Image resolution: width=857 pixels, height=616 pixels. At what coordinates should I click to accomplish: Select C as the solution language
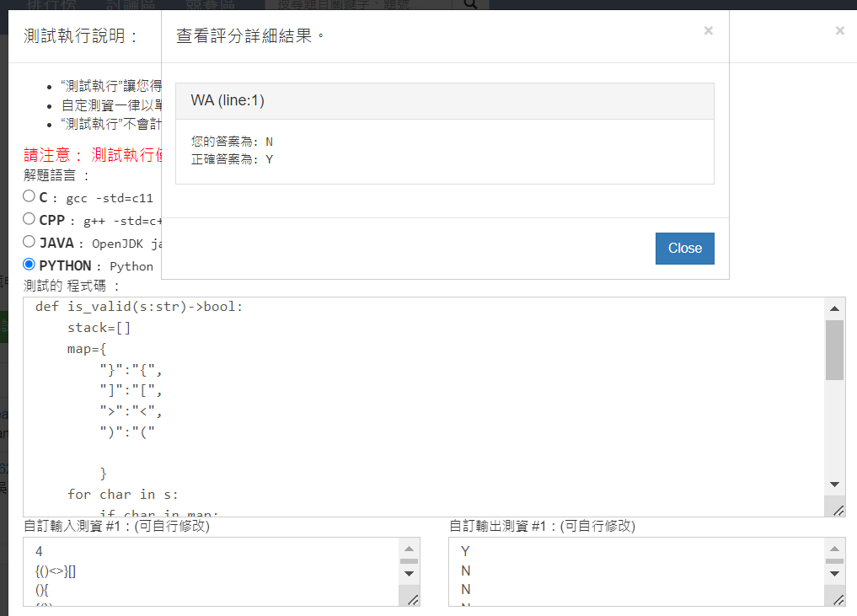point(29,196)
